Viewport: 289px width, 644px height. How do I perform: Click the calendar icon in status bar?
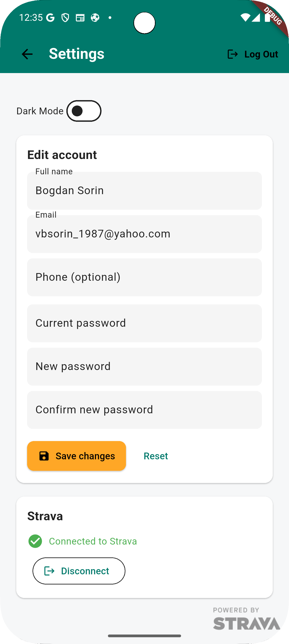[x=80, y=18]
